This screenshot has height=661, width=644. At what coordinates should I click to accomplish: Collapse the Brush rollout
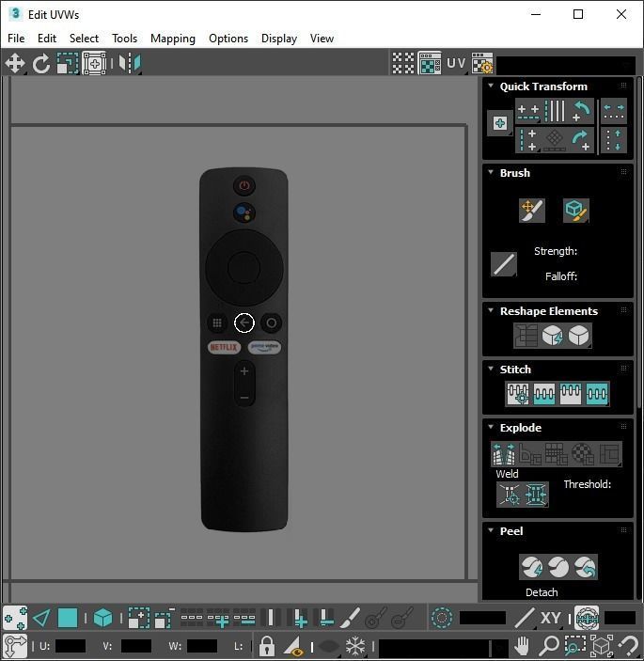click(x=491, y=172)
